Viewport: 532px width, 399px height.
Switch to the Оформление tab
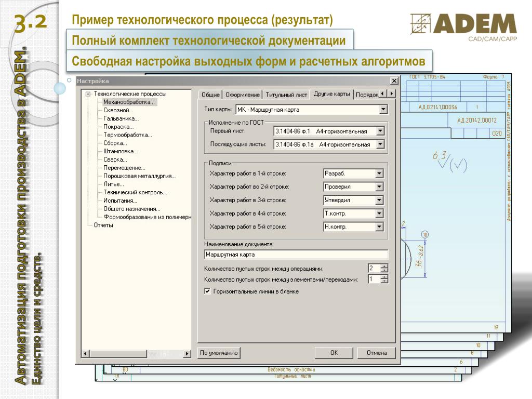243,95
